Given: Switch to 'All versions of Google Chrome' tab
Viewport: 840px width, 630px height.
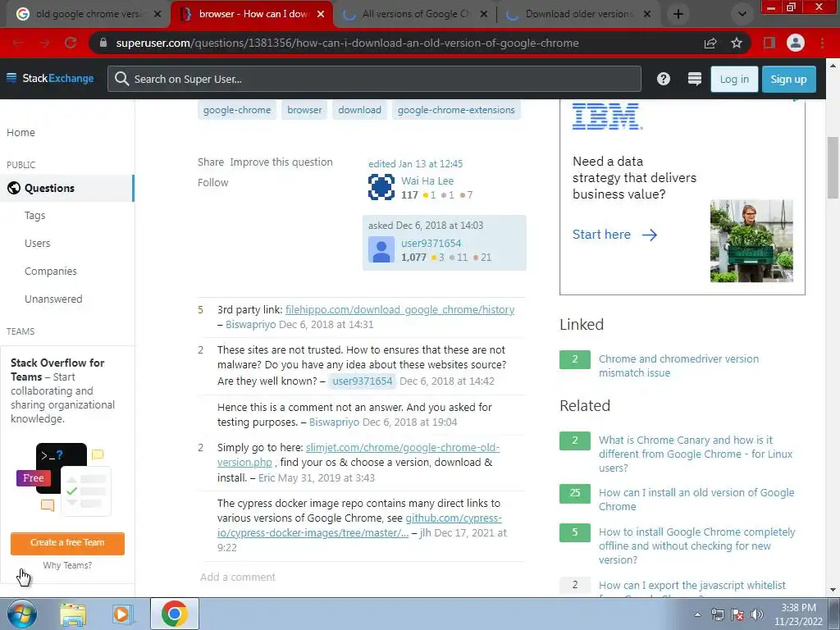Looking at the screenshot, I should [x=415, y=14].
